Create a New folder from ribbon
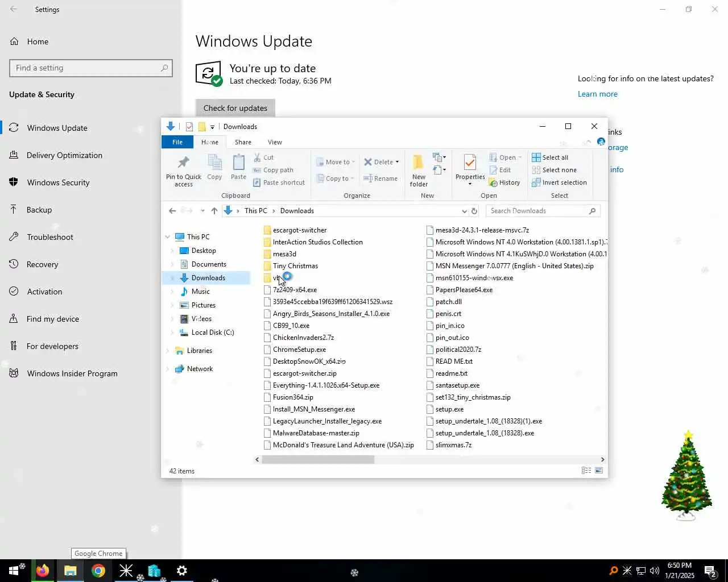Screen dimensions: 728x582 419,171
